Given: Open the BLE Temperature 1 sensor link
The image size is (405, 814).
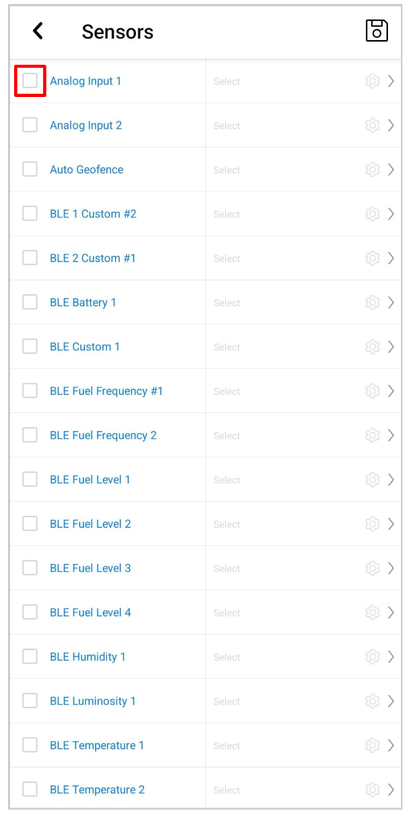Looking at the screenshot, I should [x=97, y=745].
